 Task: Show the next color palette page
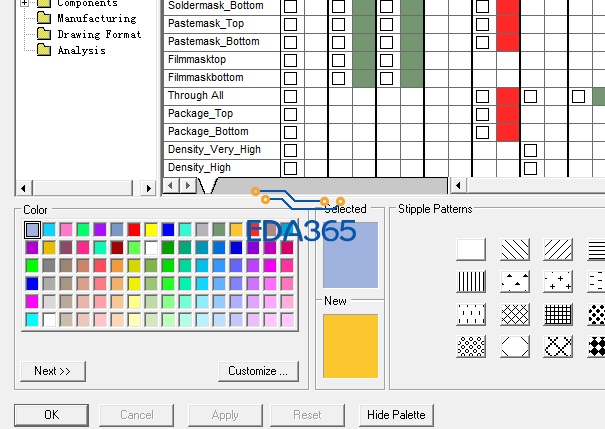coord(53,371)
